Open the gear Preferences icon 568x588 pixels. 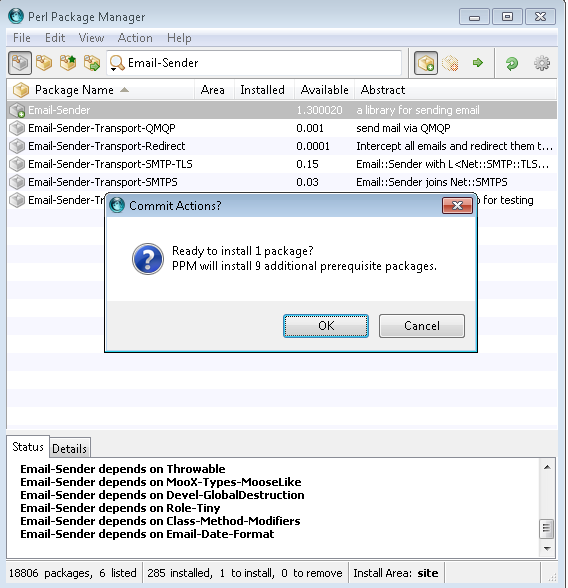(x=542, y=63)
